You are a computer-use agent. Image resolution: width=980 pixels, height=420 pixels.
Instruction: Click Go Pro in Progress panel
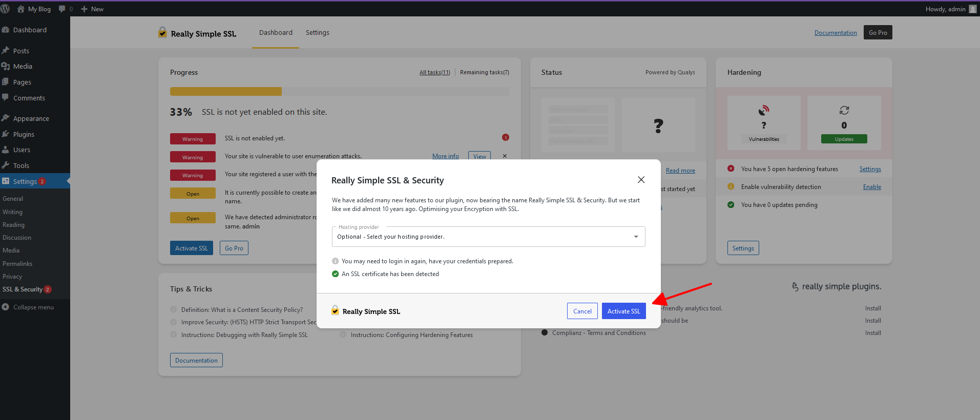pos(234,248)
